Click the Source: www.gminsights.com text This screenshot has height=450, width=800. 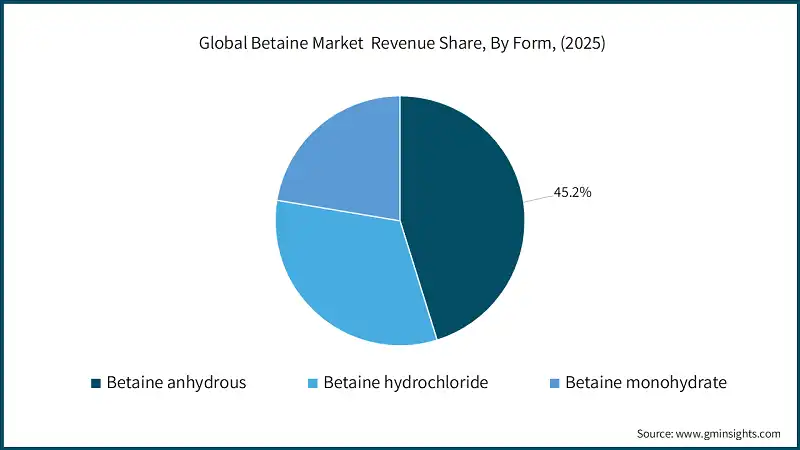coord(709,434)
